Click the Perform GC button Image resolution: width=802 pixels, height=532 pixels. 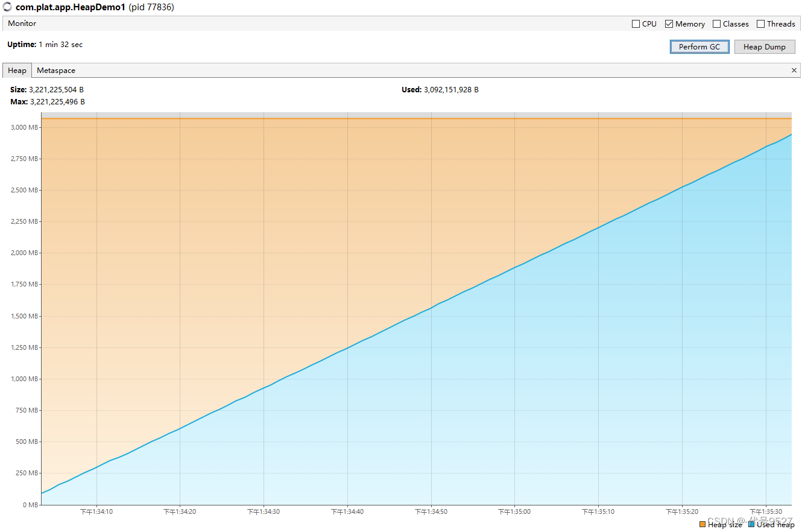tap(699, 47)
